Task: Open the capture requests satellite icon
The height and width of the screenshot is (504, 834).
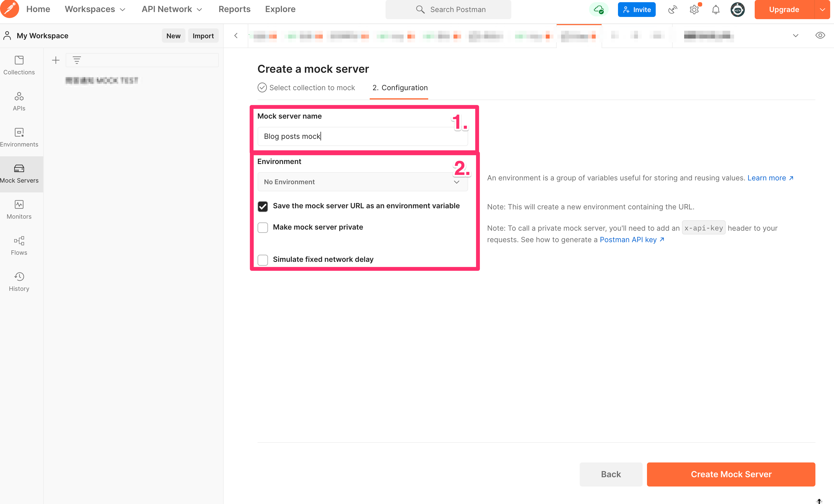Action: tap(673, 10)
